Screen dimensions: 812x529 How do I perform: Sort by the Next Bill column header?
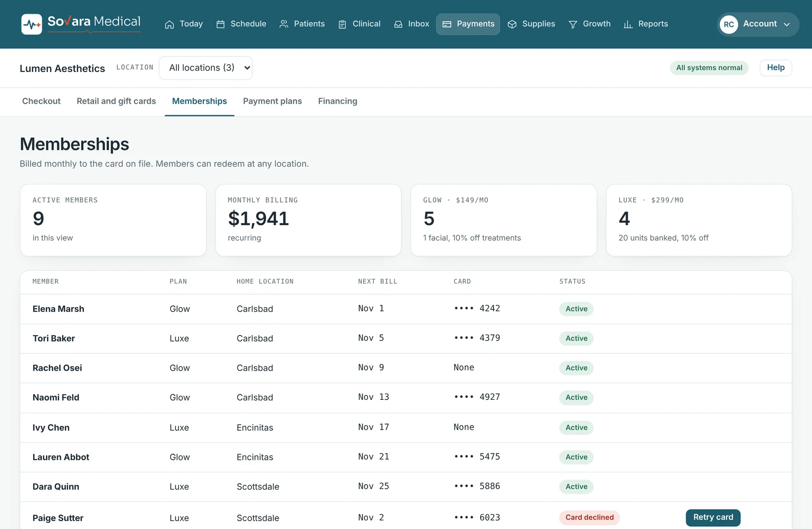[x=377, y=281]
